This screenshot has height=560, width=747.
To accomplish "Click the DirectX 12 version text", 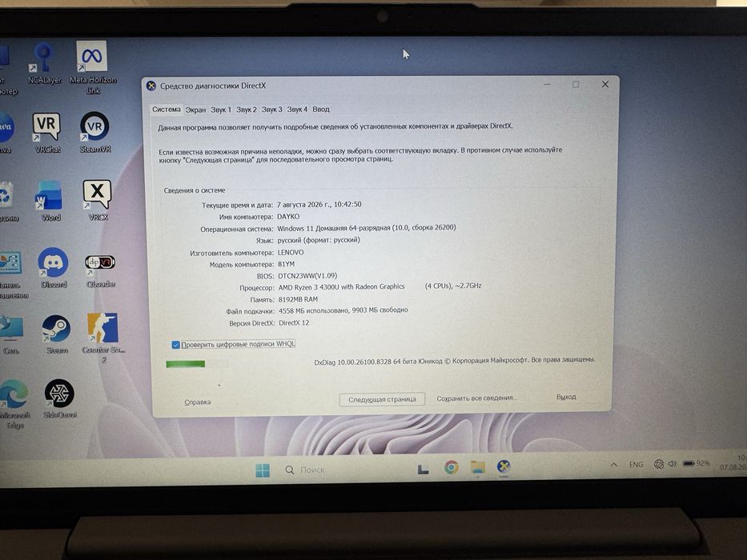I will (x=294, y=323).
